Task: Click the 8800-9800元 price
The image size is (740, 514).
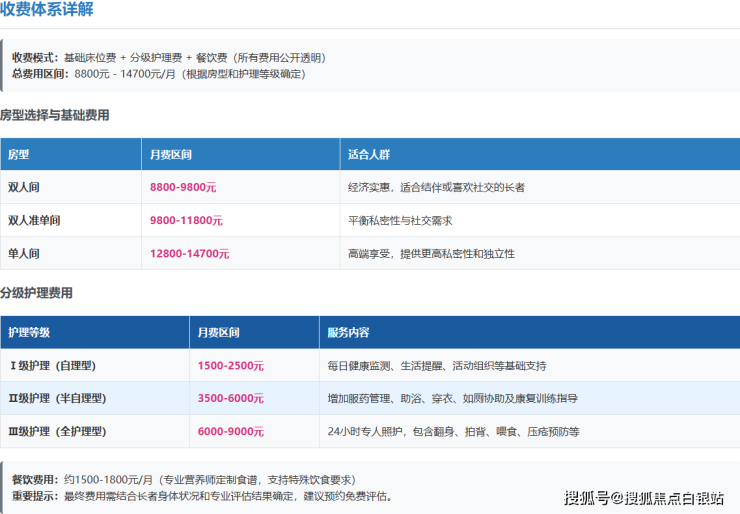Action: 183,187
